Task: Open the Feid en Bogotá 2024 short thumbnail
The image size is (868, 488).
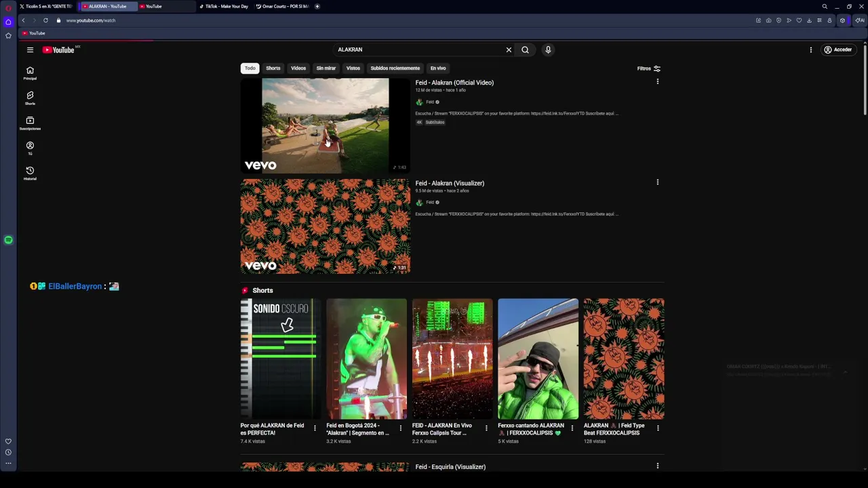Action: pyautogui.click(x=366, y=359)
